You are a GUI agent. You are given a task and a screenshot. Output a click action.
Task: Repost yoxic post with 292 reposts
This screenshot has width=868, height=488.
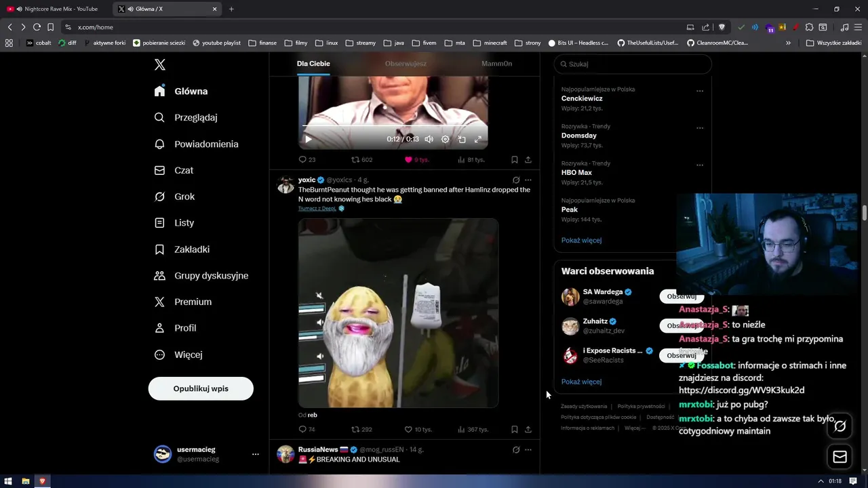tap(361, 430)
